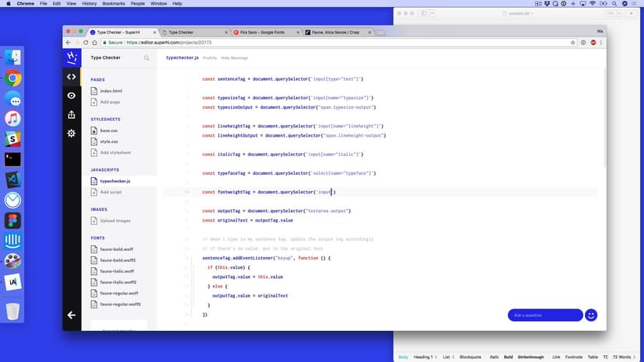The image size is (644, 362).
Task: Click the search icon beside Type Checker
Action: coord(146,57)
